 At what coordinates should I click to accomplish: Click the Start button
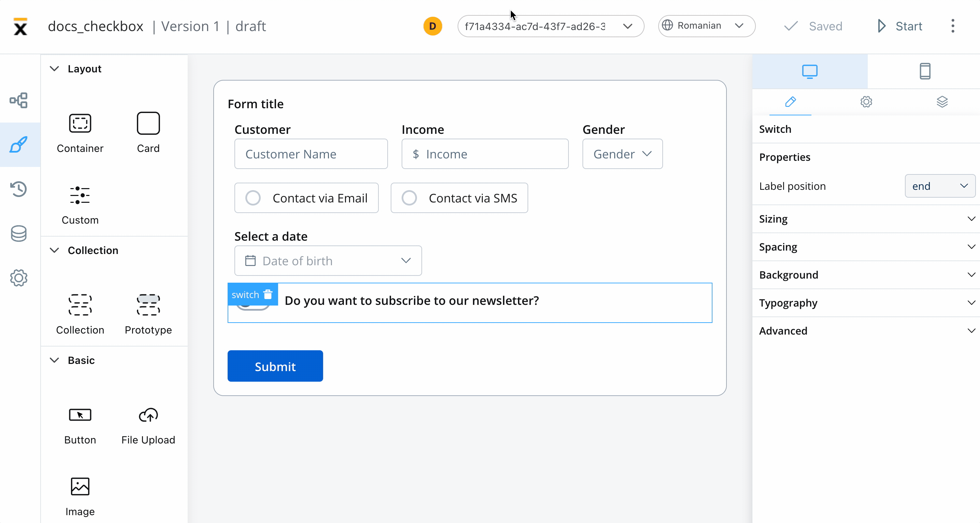click(x=899, y=26)
